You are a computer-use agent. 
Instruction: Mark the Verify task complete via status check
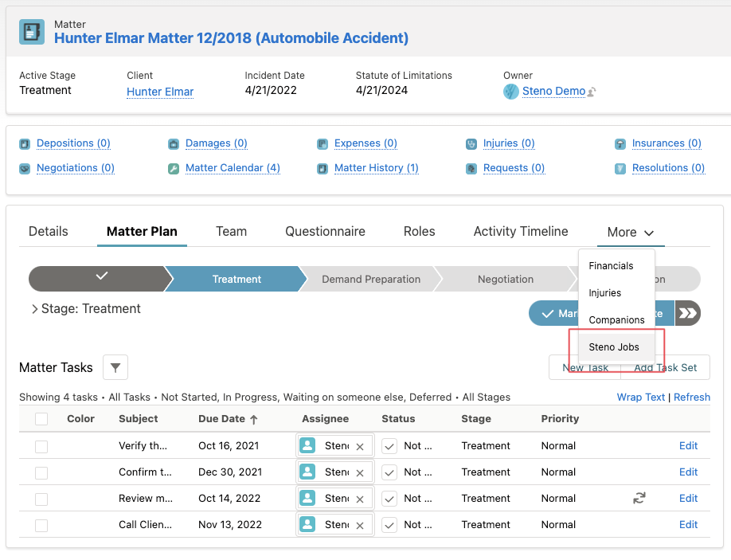pos(389,446)
